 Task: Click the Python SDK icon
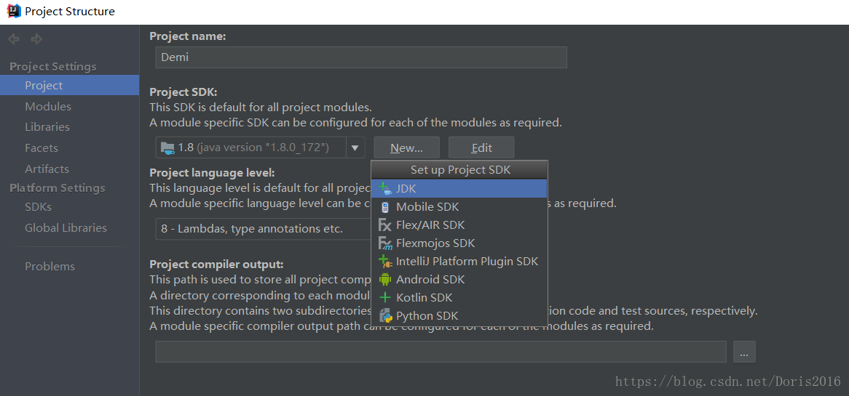[385, 316]
